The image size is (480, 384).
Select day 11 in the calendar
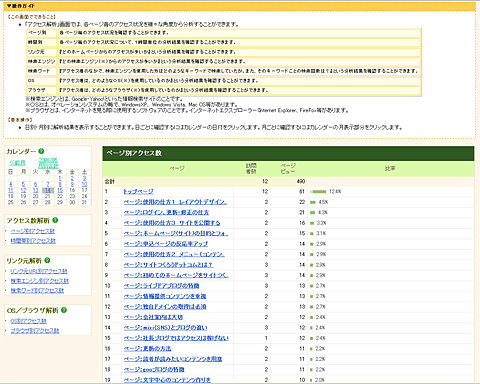click(11, 190)
